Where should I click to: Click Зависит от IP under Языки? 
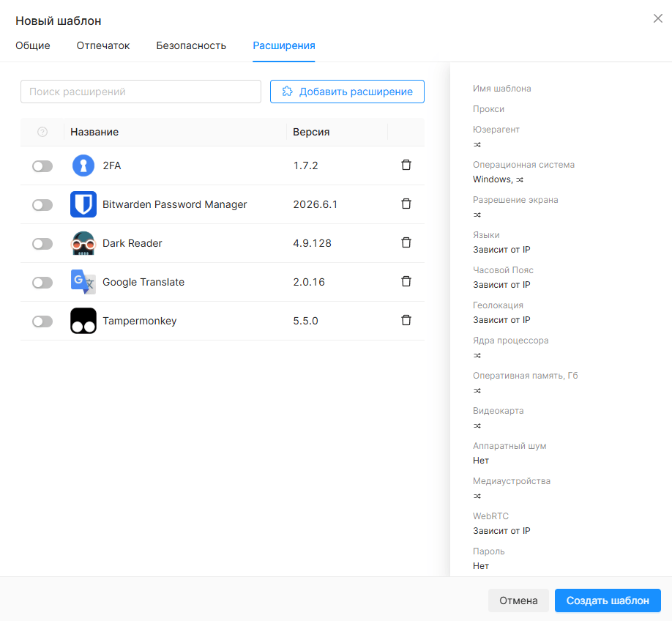pyautogui.click(x=501, y=250)
